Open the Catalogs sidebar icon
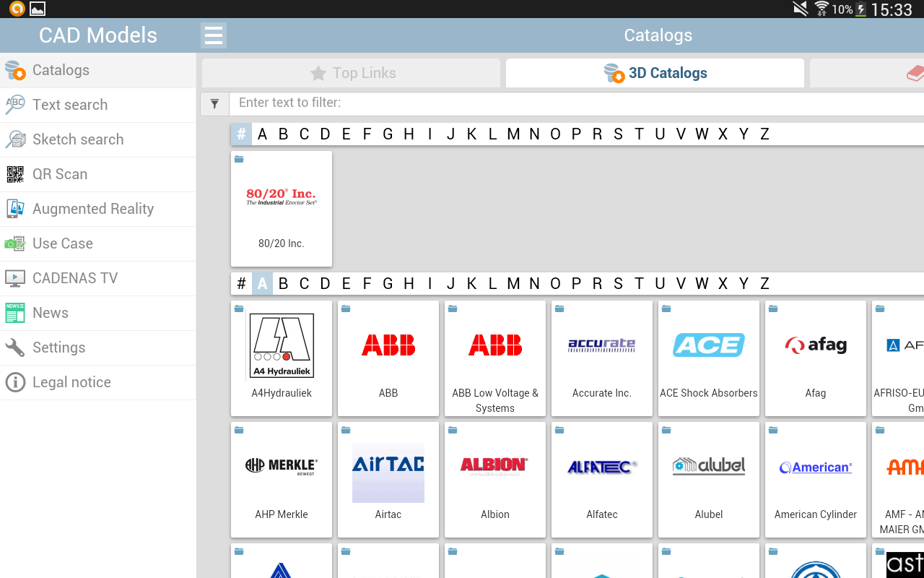 tap(15, 70)
